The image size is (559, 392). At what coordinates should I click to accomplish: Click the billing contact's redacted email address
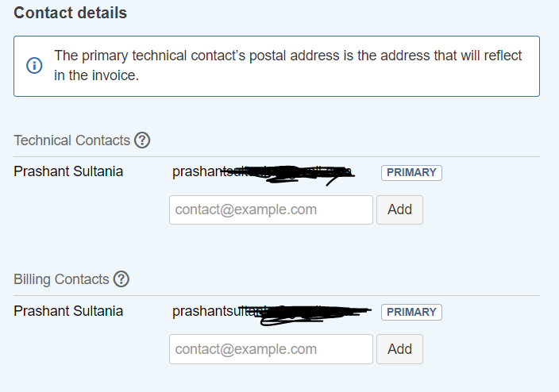point(272,313)
